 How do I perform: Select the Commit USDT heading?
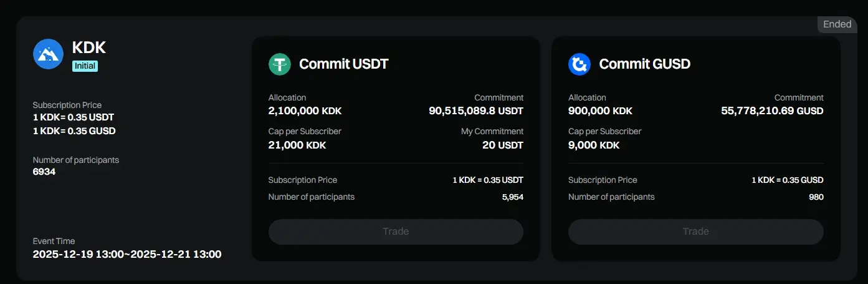(343, 64)
